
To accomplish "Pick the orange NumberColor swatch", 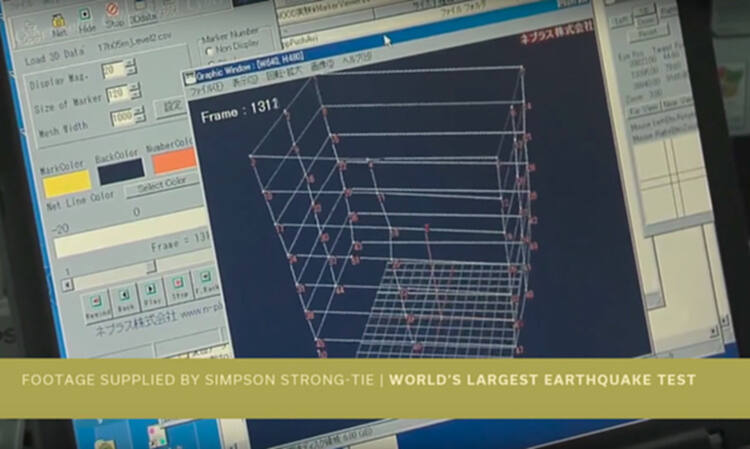I will [175, 161].
